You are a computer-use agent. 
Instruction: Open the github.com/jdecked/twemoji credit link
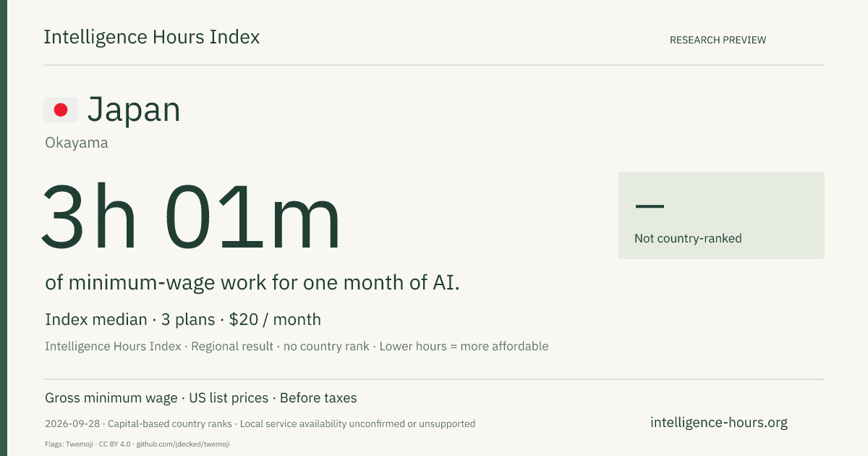tap(183, 444)
